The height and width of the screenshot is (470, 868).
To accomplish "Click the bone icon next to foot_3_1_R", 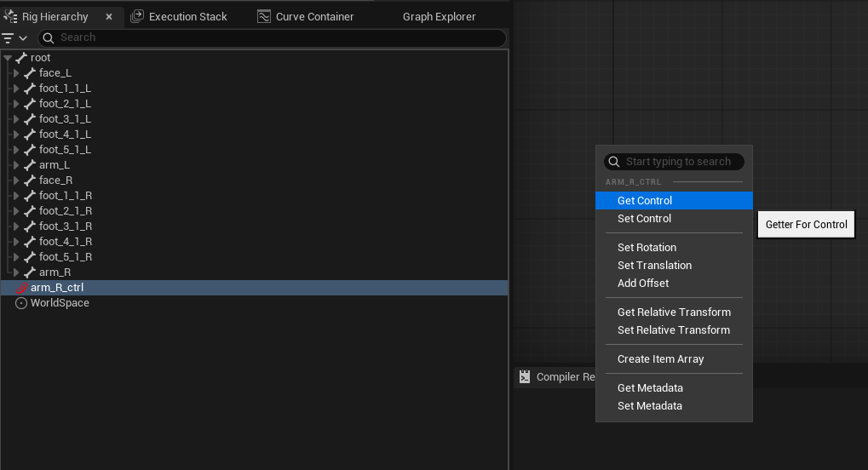I will pos(30,226).
